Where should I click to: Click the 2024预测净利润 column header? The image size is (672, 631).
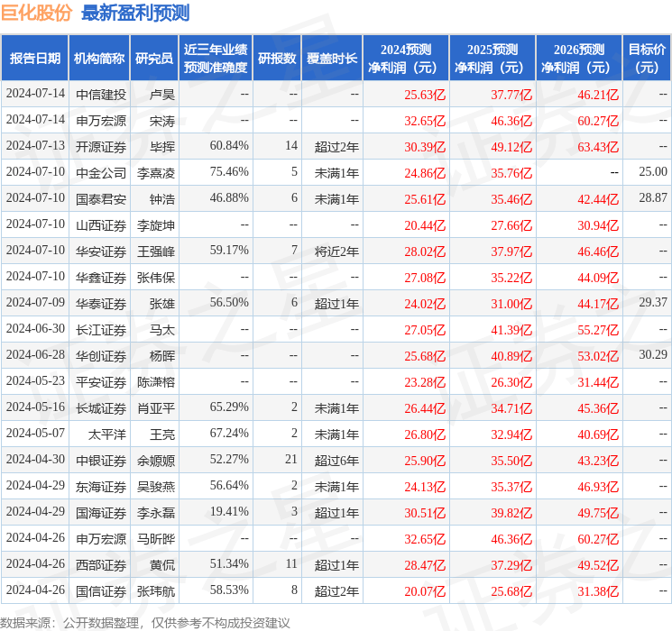pos(406,59)
